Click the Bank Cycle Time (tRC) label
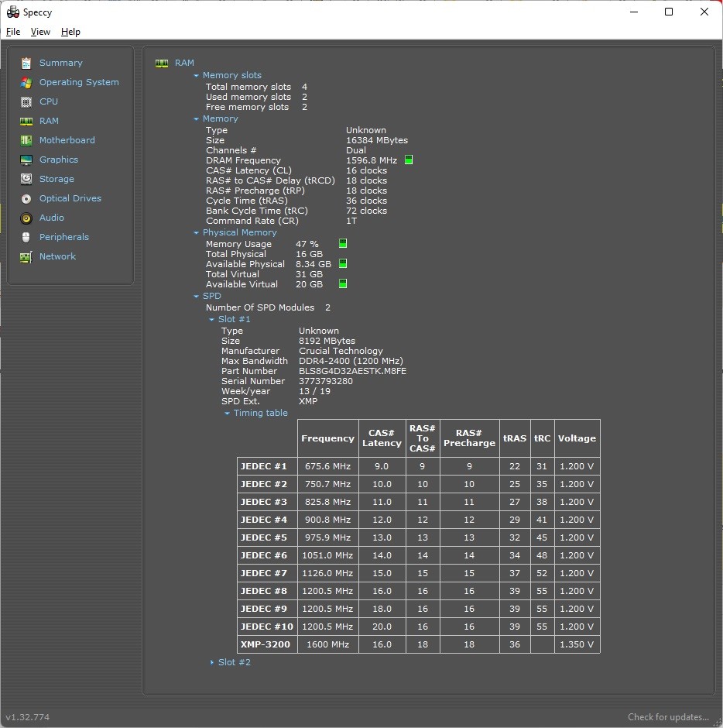 click(257, 211)
